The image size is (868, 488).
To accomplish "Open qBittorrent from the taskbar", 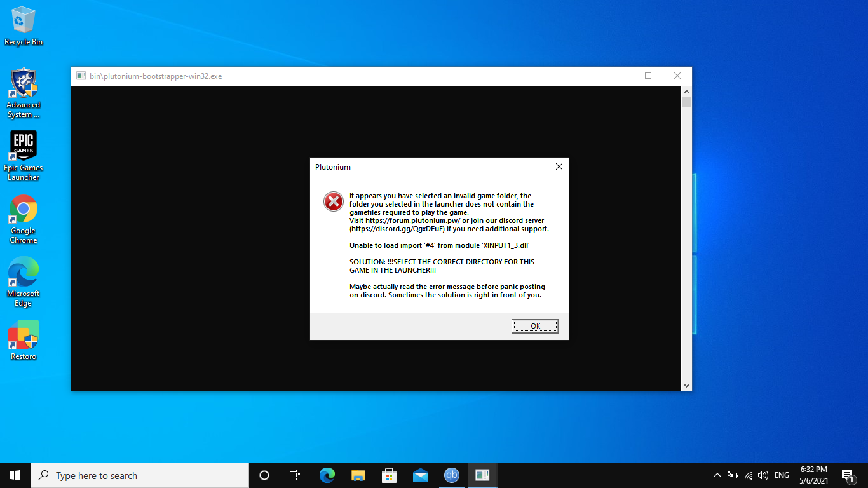I will pyautogui.click(x=451, y=475).
